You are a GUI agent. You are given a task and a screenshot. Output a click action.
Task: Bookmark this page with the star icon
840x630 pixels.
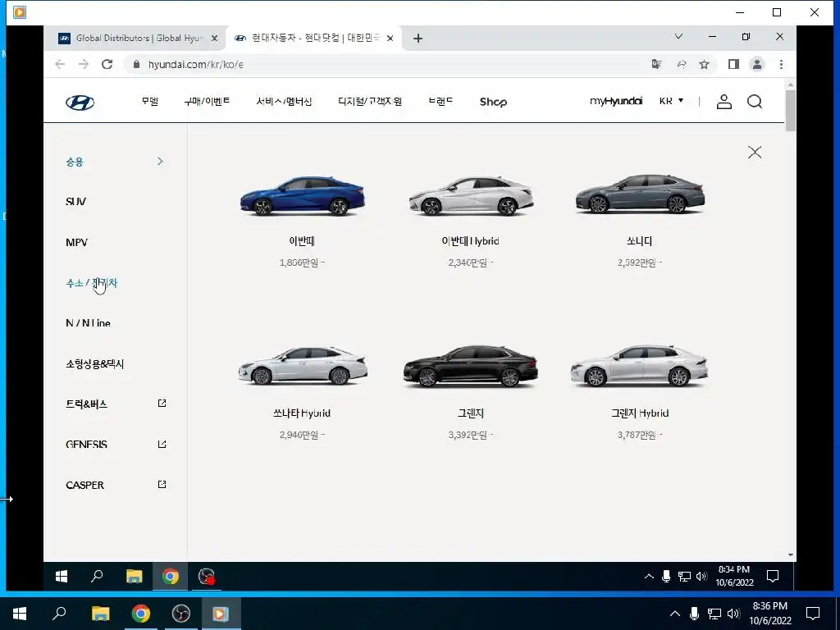click(705, 64)
